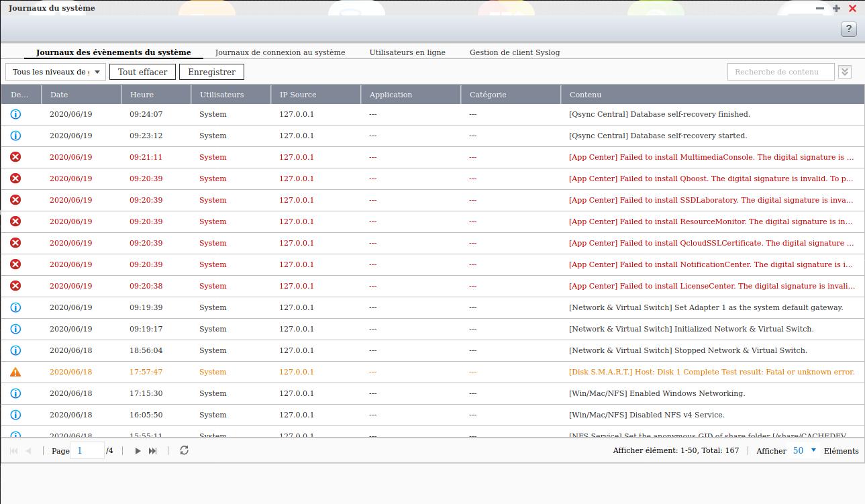
Task: Sort logs by Heure column header
Action: pyautogui.click(x=142, y=95)
